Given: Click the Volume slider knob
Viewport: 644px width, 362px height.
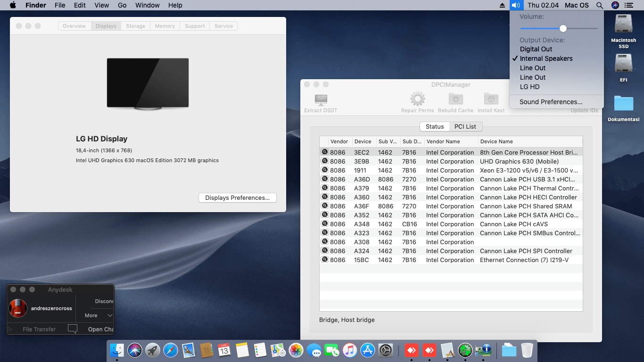Looking at the screenshot, I should click(x=563, y=29).
